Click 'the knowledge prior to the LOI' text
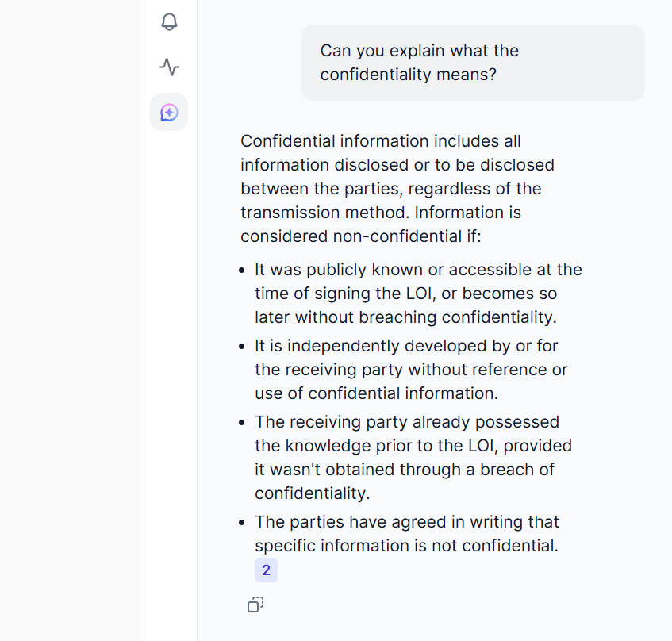The image size is (672, 641). (380, 446)
